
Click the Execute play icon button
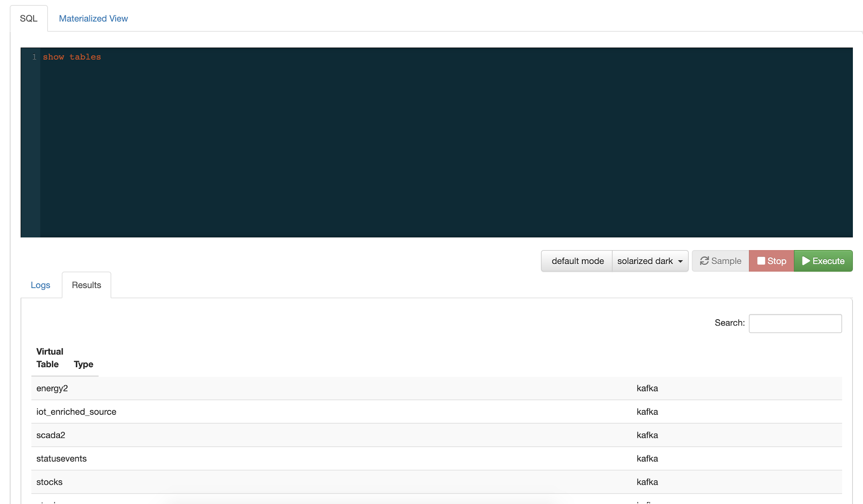[823, 261]
